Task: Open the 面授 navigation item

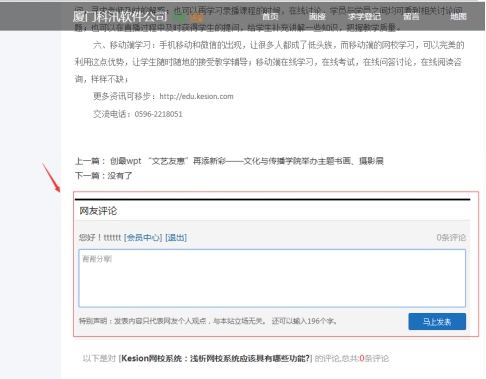Action: pyautogui.click(x=317, y=16)
